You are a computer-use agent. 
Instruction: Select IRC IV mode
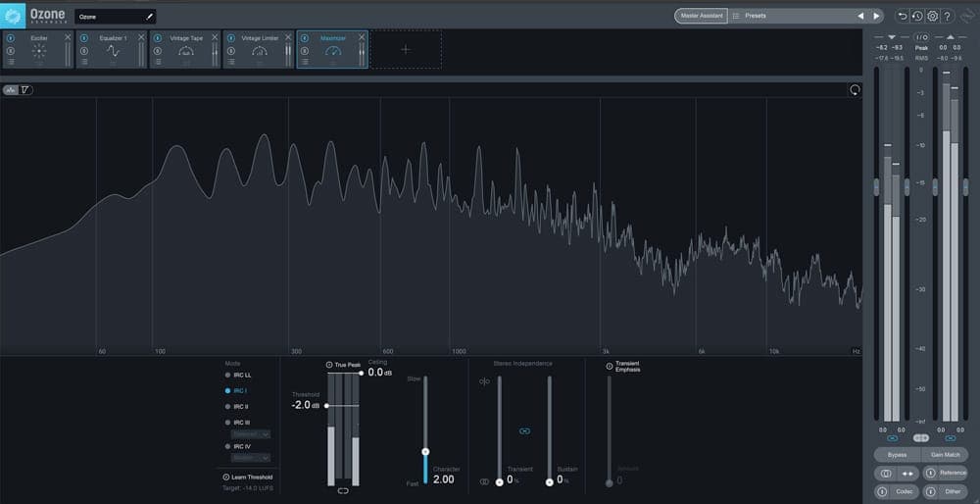(x=238, y=446)
